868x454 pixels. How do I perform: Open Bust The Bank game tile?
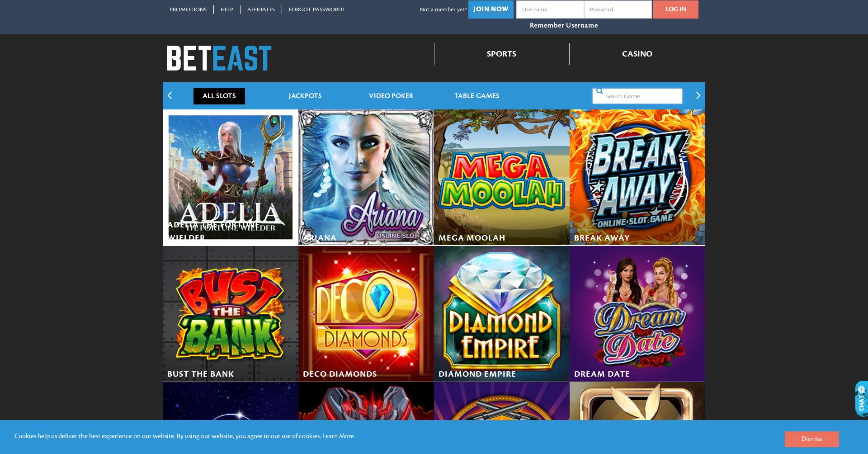[231, 314]
